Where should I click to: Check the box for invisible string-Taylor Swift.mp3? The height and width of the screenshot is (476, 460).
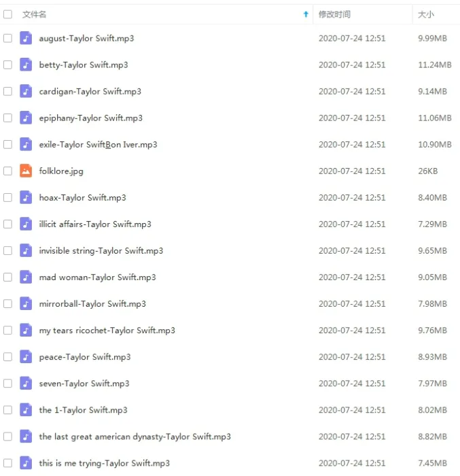8,251
